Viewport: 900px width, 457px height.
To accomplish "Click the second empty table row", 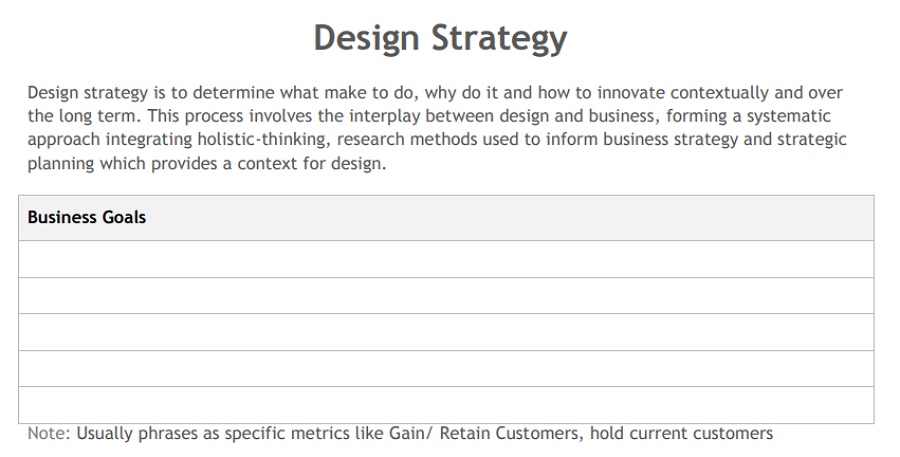I will coord(446,296).
